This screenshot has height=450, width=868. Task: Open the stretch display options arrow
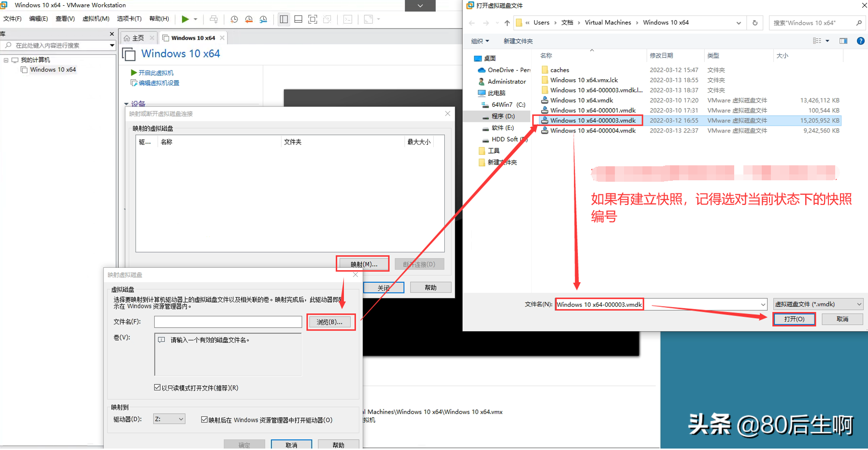point(379,19)
